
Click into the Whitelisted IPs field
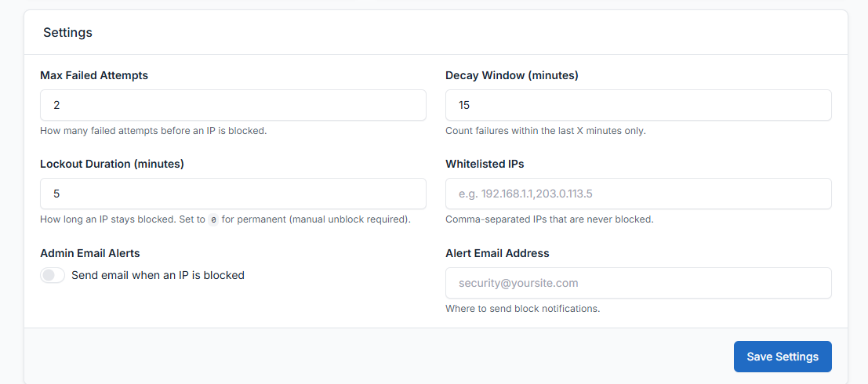pos(638,194)
